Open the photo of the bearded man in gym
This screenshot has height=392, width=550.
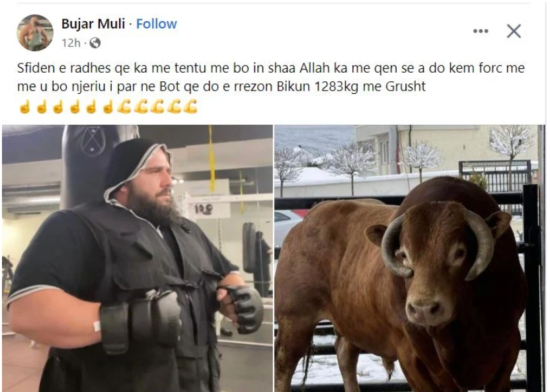(137, 258)
